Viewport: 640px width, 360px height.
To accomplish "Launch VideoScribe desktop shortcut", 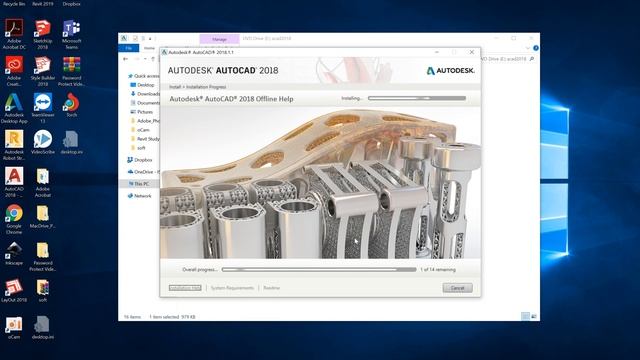I will point(42,142).
